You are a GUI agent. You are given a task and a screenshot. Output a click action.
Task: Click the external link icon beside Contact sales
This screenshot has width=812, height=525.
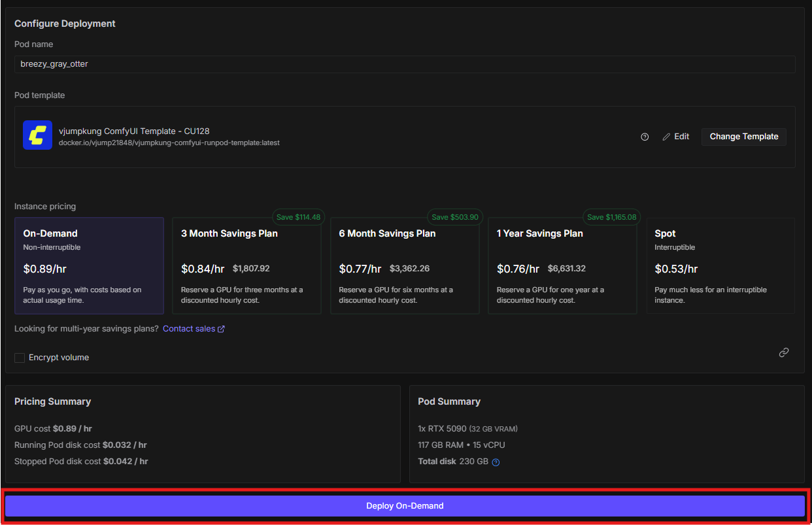tap(221, 329)
